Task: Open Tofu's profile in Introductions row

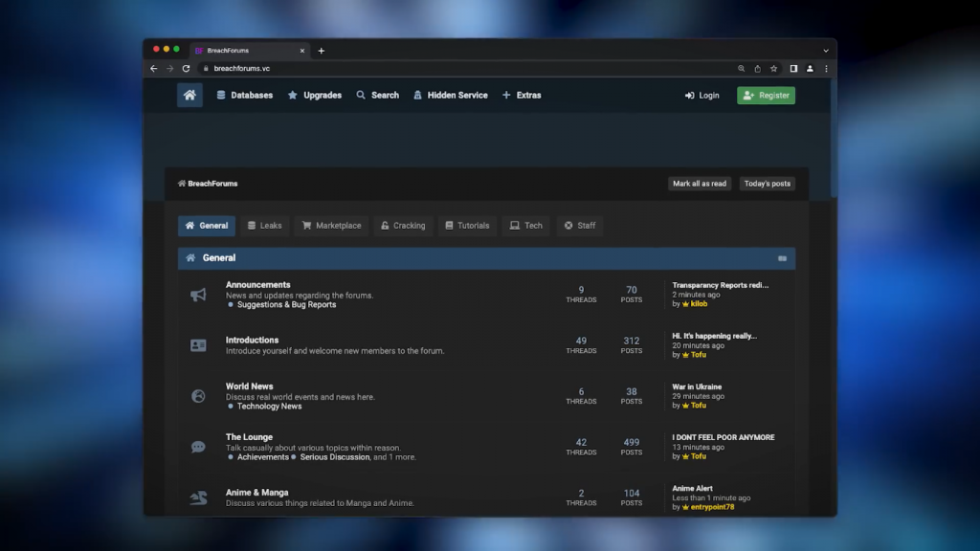Action: [698, 354]
